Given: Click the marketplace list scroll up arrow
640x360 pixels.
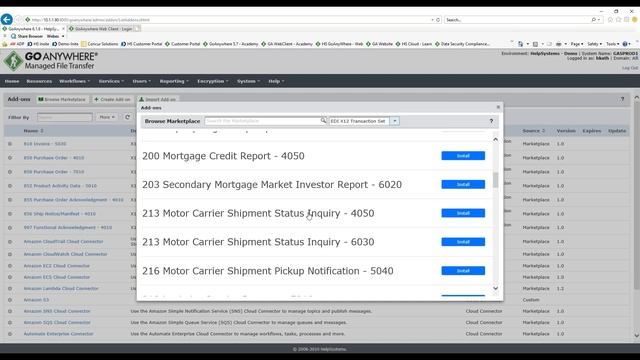Looking at the screenshot, I should (496, 140).
